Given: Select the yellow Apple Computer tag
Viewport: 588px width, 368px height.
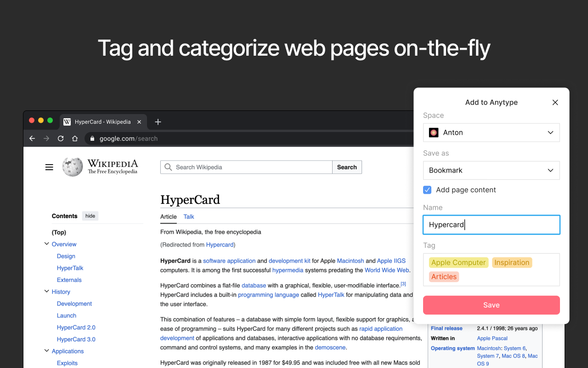Looking at the screenshot, I should [x=458, y=262].
